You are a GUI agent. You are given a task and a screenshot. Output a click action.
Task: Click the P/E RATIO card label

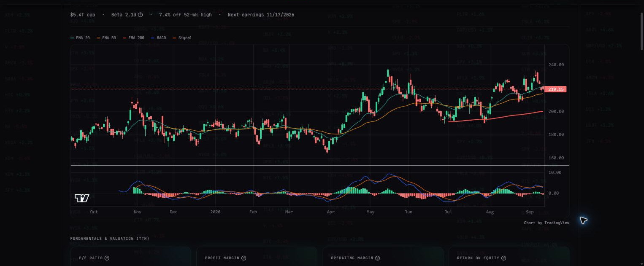point(90,258)
